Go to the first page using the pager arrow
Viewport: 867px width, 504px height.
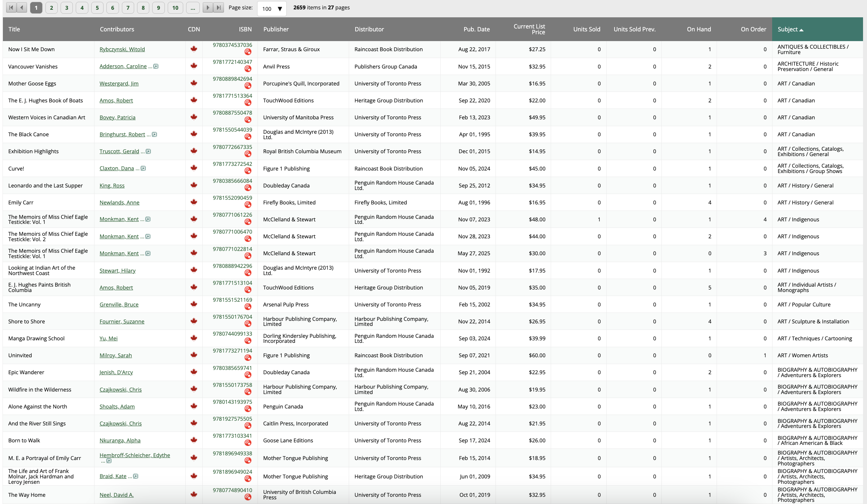pyautogui.click(x=11, y=8)
